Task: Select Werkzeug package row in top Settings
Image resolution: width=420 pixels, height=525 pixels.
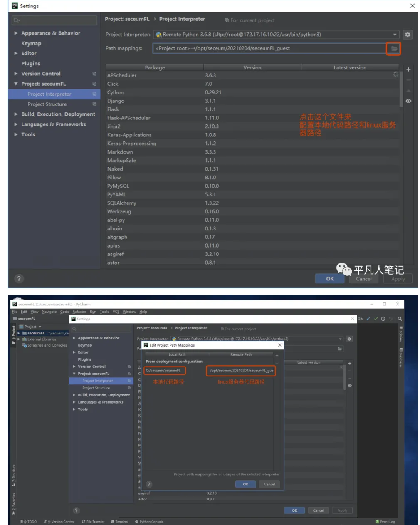Action: [x=252, y=211]
